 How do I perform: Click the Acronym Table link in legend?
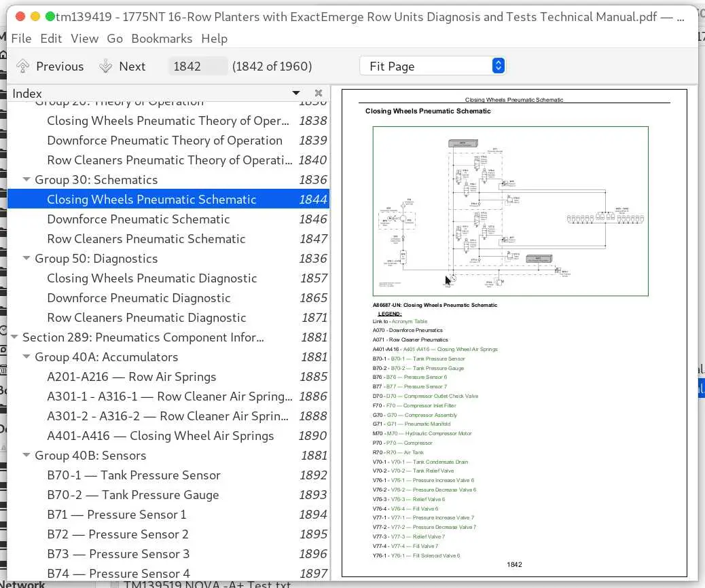(409, 321)
